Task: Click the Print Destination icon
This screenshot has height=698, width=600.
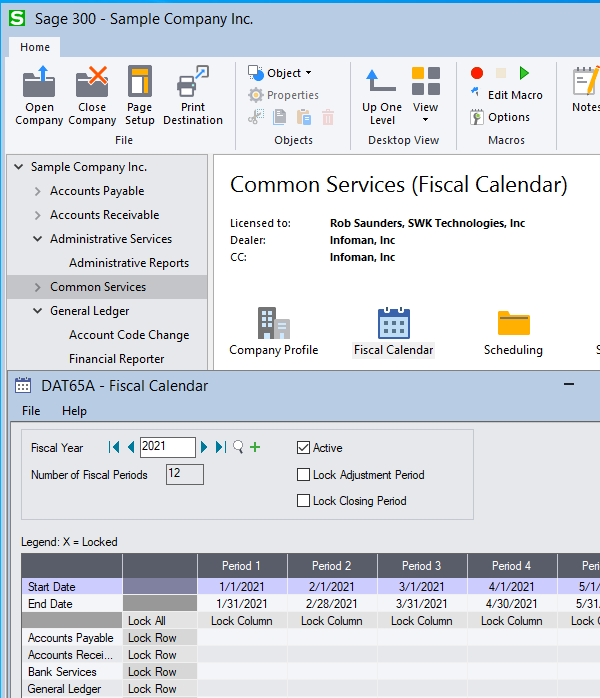Action: point(193,82)
